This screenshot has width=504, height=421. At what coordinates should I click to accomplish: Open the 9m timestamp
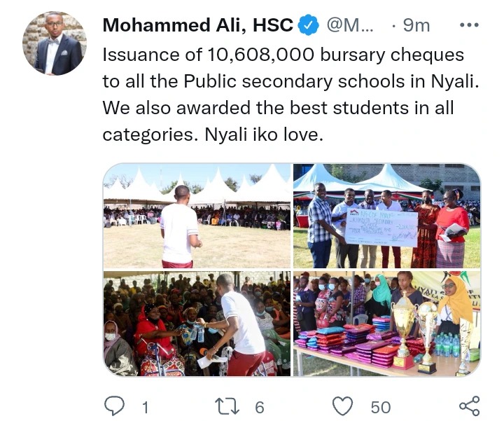(x=416, y=25)
